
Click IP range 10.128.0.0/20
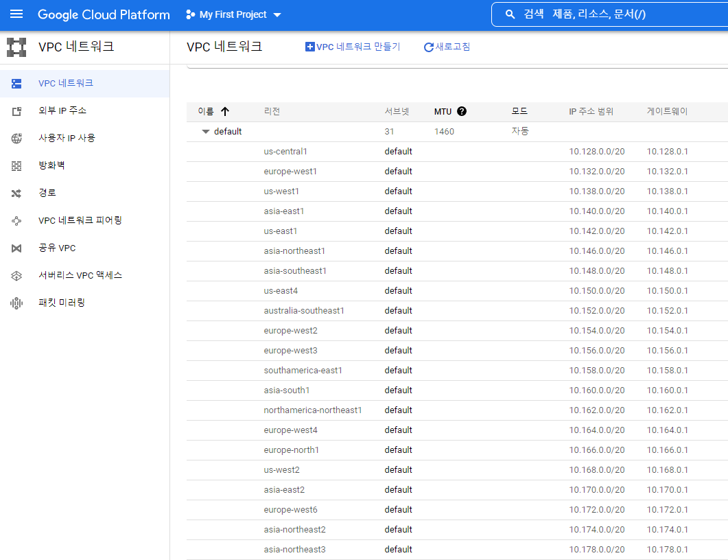pyautogui.click(x=597, y=152)
